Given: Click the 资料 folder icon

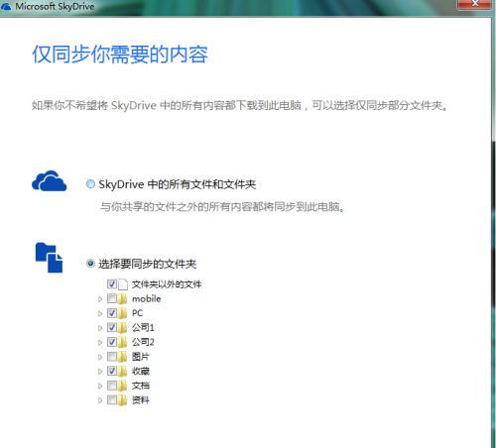Looking at the screenshot, I should [123, 400].
